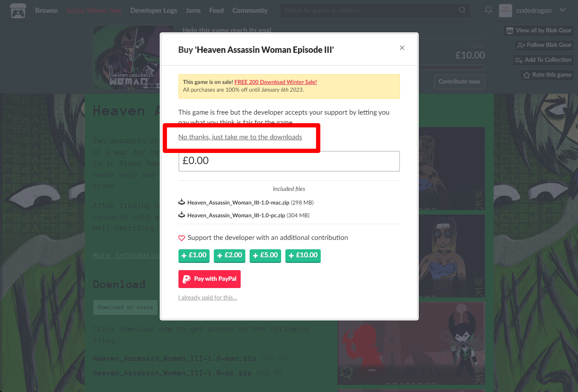
Task: Open notifications bell icon
Action: 489,10
